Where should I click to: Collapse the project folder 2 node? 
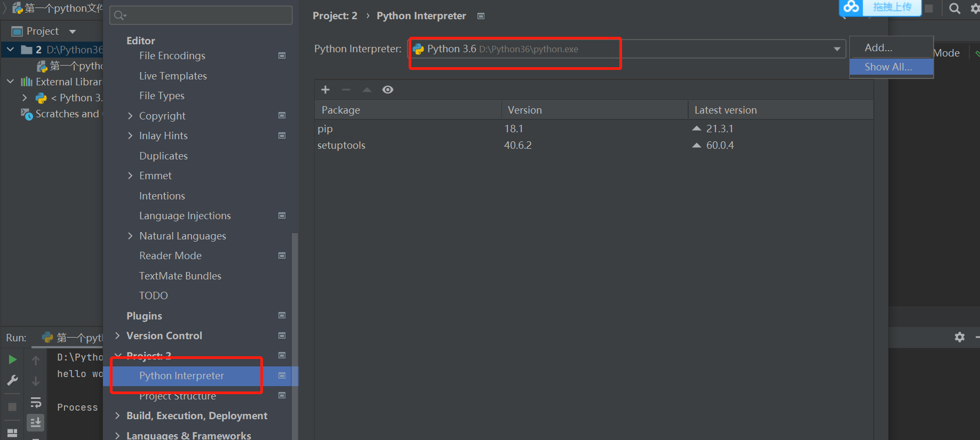point(10,50)
